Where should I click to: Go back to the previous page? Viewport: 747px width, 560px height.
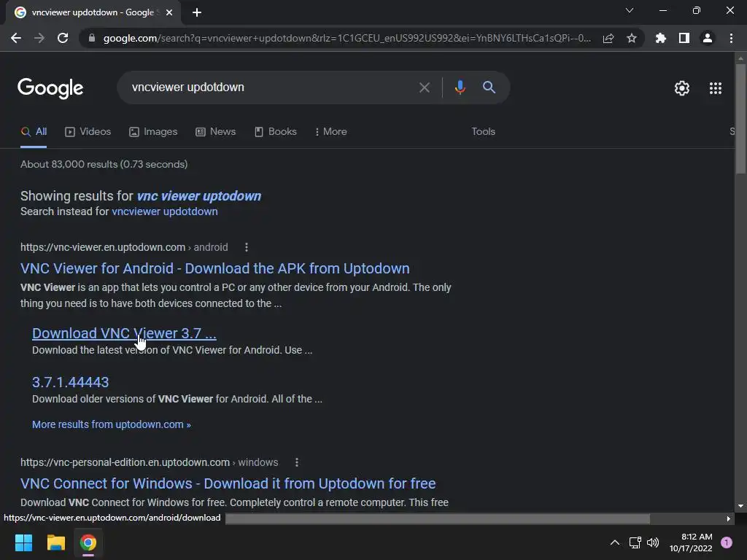(16, 38)
